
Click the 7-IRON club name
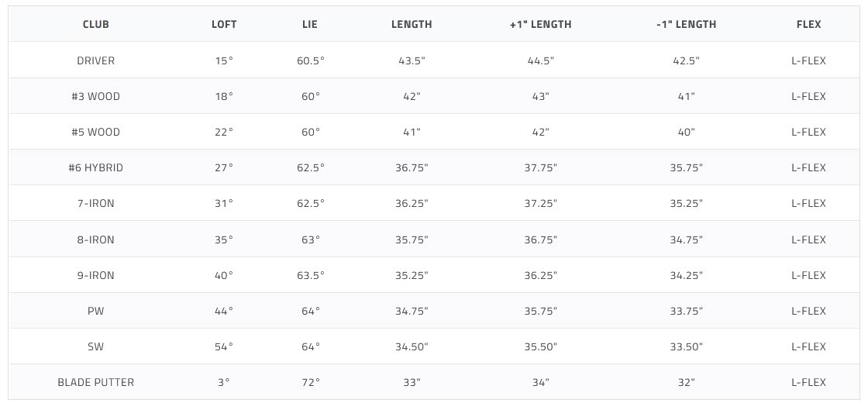96,204
